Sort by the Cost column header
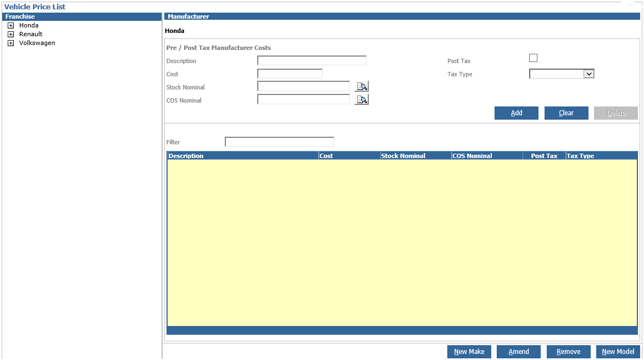The width and height of the screenshot is (644, 360). [x=349, y=156]
